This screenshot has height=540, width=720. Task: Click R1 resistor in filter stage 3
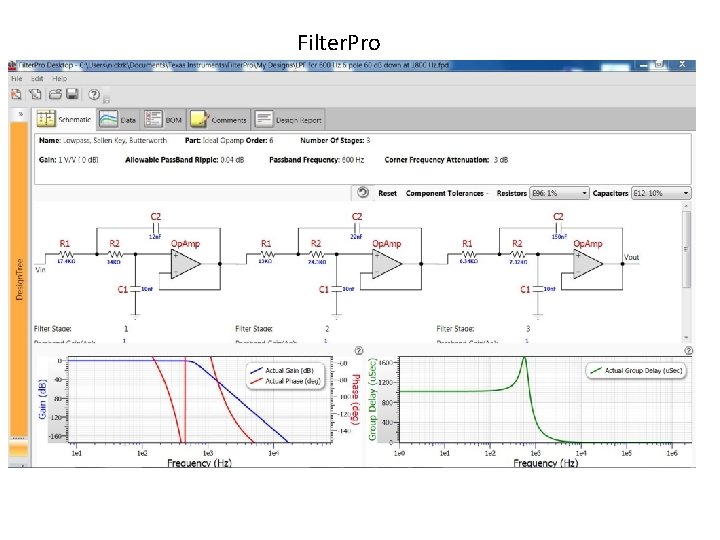coord(468,253)
